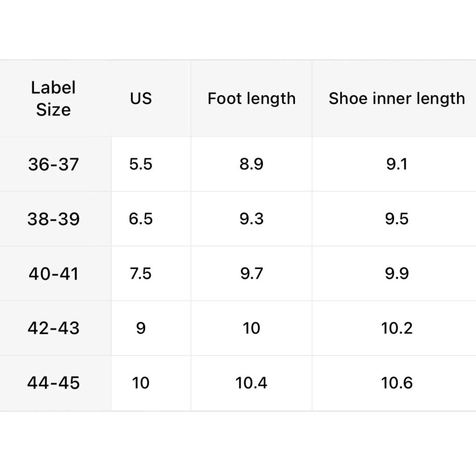Click the foot length 8.9 value
This screenshot has height=476, width=476.
251,164
